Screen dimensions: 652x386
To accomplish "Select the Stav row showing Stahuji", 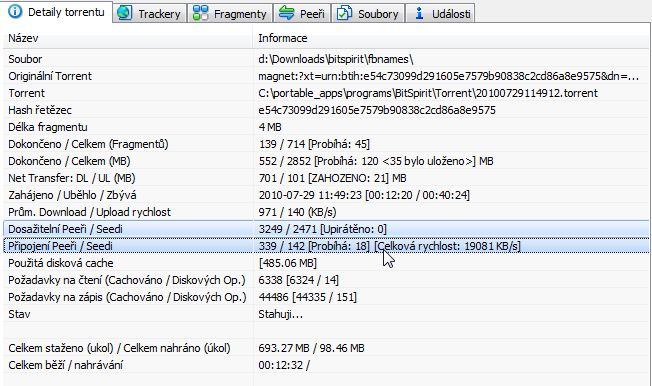I will point(326,314).
